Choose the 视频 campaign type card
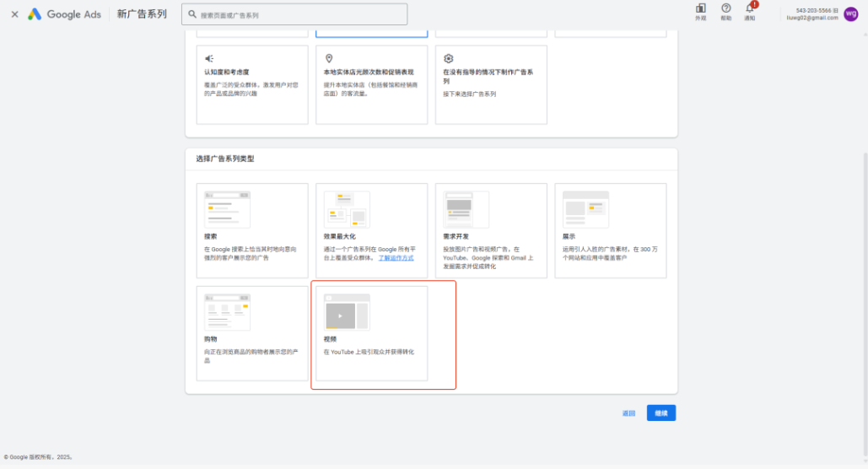The height and width of the screenshot is (469, 868). point(371,333)
